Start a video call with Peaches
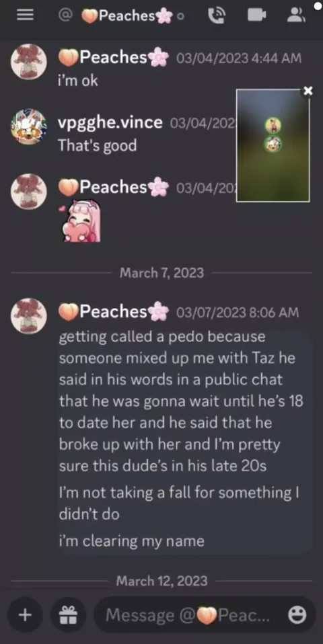 click(x=256, y=15)
